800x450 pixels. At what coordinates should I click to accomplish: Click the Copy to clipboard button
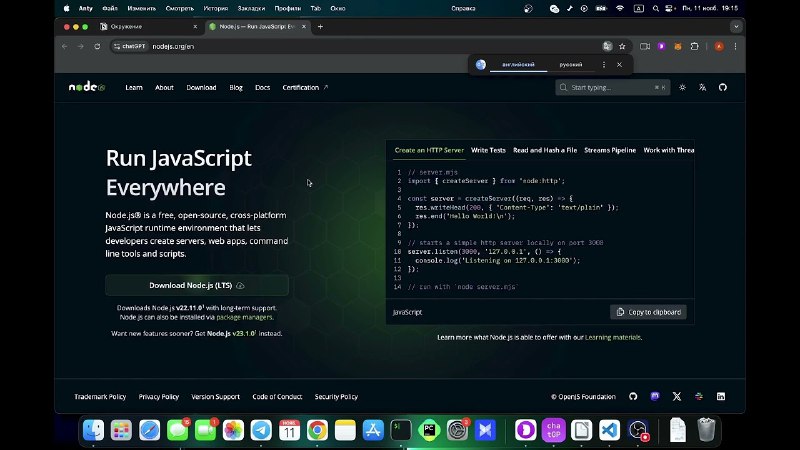(x=648, y=312)
